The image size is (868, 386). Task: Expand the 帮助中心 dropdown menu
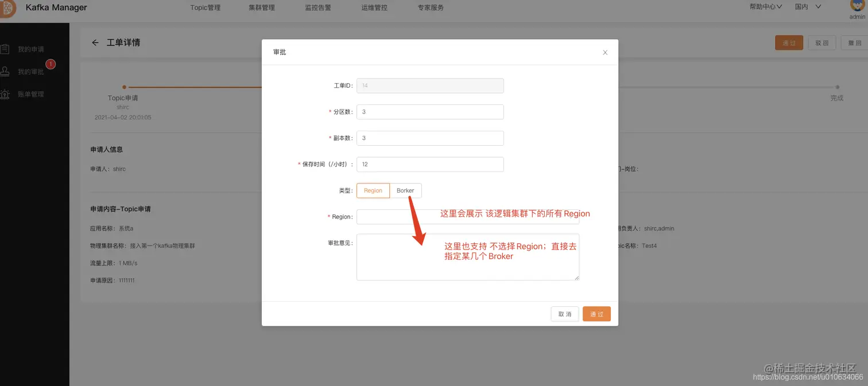pyautogui.click(x=765, y=7)
